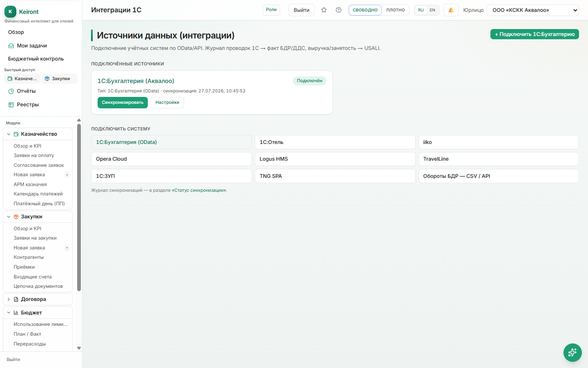
Task: Select the 1С:ЗУП system card
Action: tap(171, 176)
